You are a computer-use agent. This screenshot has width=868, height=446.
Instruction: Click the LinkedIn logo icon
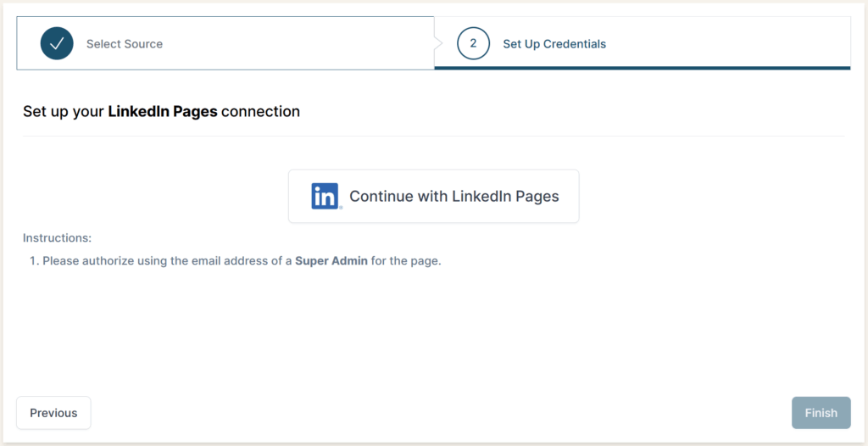(x=325, y=196)
